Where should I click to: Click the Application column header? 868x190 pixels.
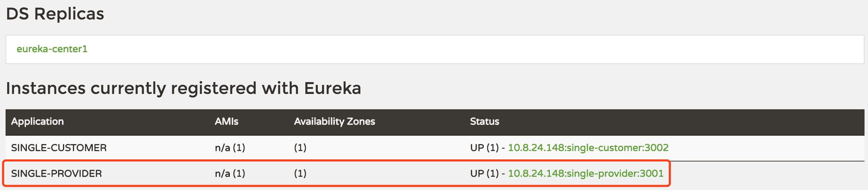(38, 121)
